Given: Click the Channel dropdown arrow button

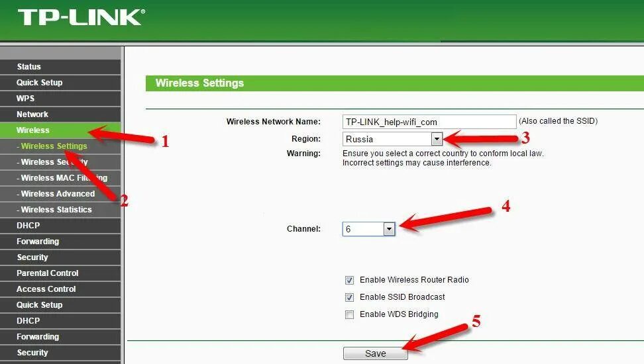Looking at the screenshot, I should (389, 229).
